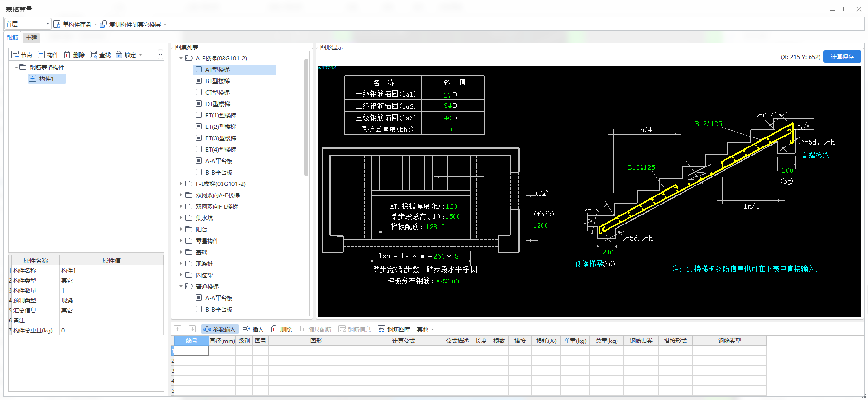Collapse the 钢筋表格构件 tree node
The image size is (868, 400).
point(16,67)
